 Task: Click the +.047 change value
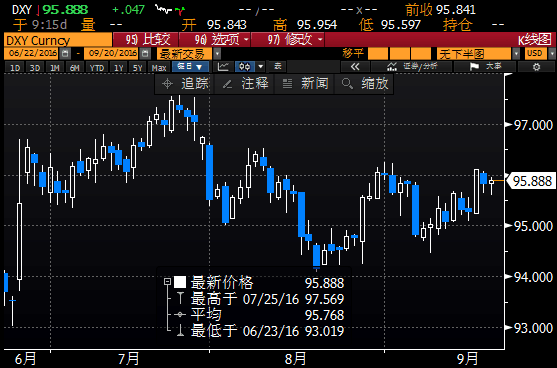(x=128, y=10)
